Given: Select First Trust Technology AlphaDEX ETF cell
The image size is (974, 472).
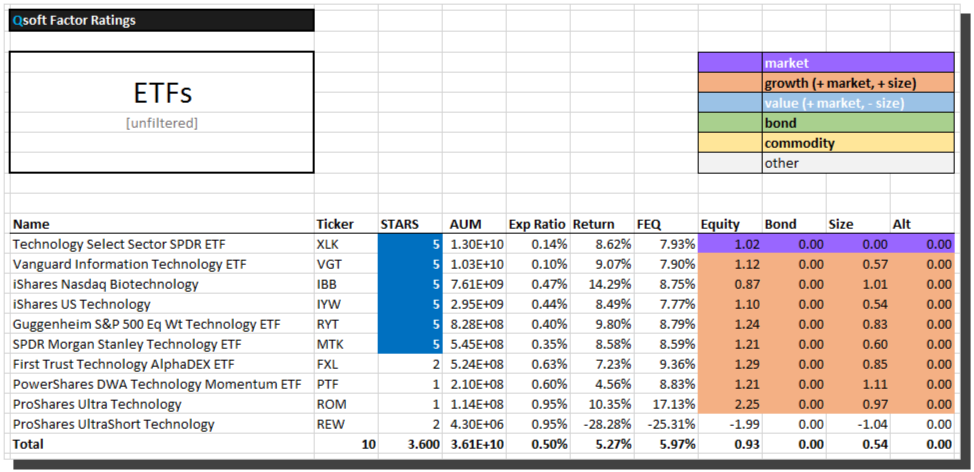Looking at the screenshot, I should (x=162, y=364).
